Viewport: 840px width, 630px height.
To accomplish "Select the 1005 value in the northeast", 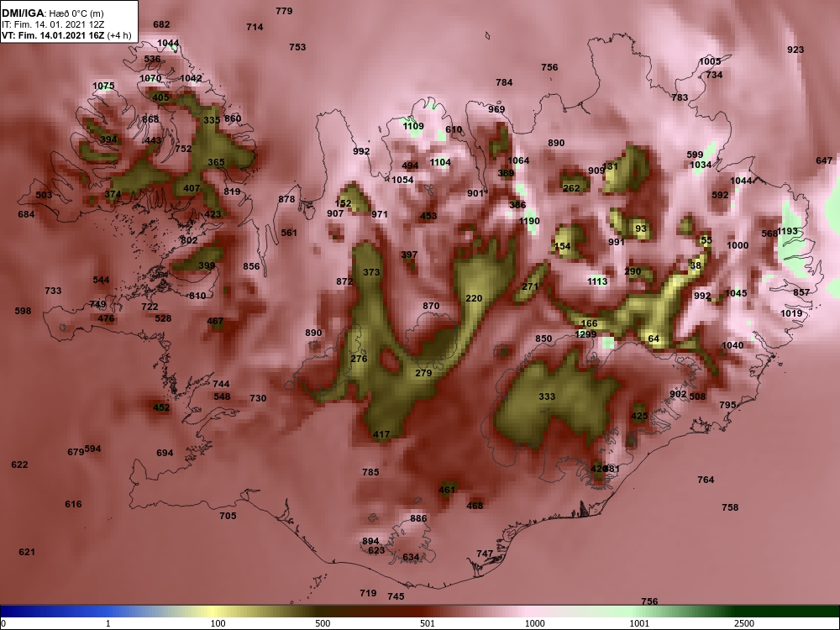I will (x=710, y=61).
